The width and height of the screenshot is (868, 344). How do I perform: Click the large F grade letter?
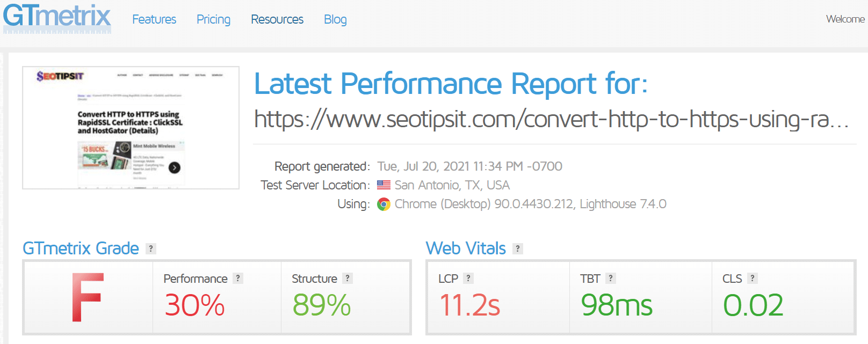pos(86,298)
